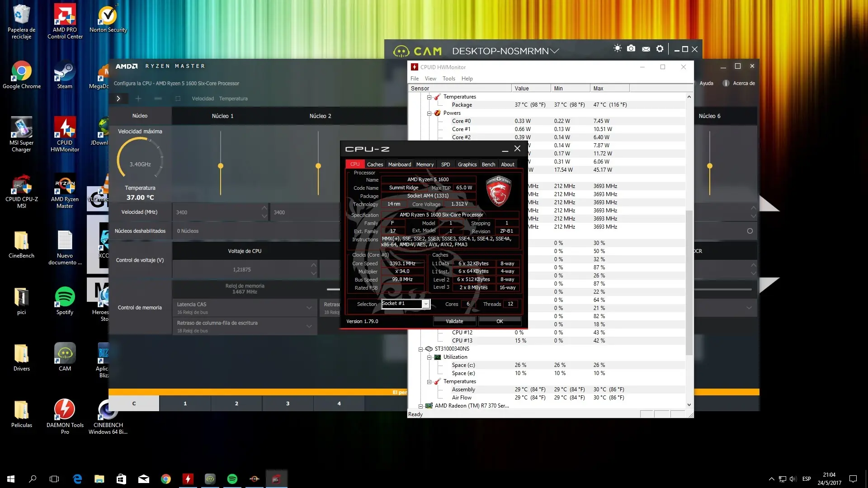Viewport: 868px width, 488px height.
Task: Expand the DESKTOP-NOSMRMN device dropdown in CAM
Action: pos(555,51)
